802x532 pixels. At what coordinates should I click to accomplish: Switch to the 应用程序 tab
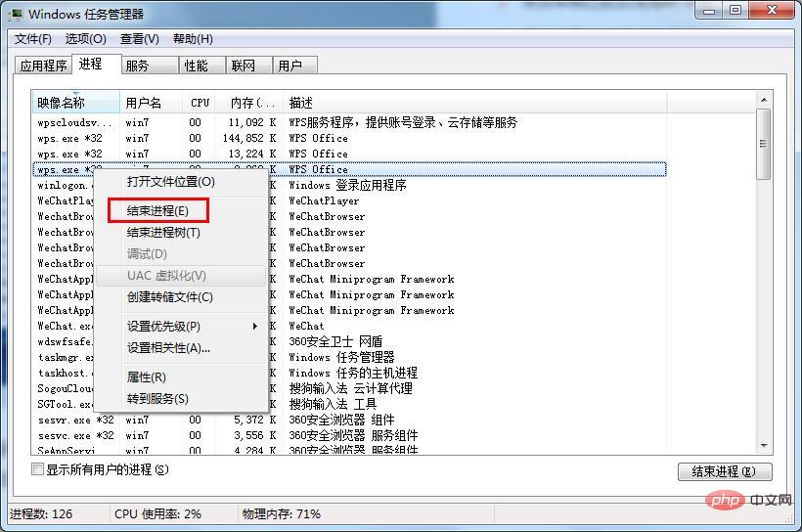43,66
